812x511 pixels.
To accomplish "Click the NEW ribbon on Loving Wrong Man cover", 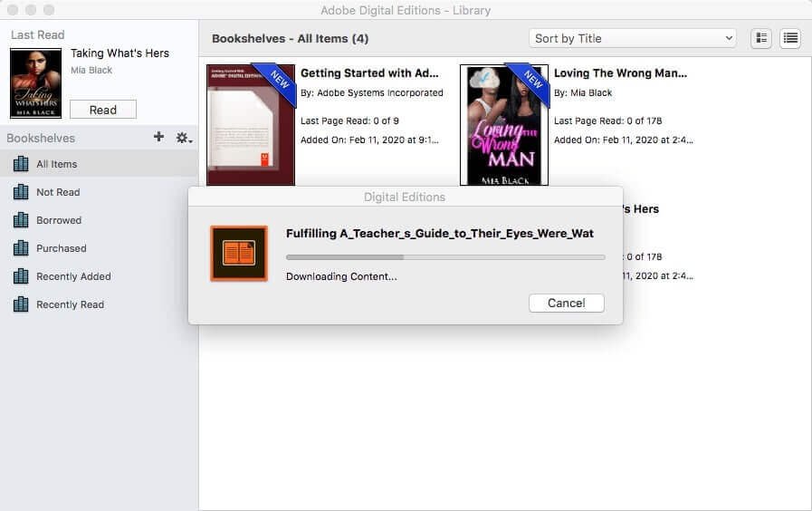I will (533, 81).
